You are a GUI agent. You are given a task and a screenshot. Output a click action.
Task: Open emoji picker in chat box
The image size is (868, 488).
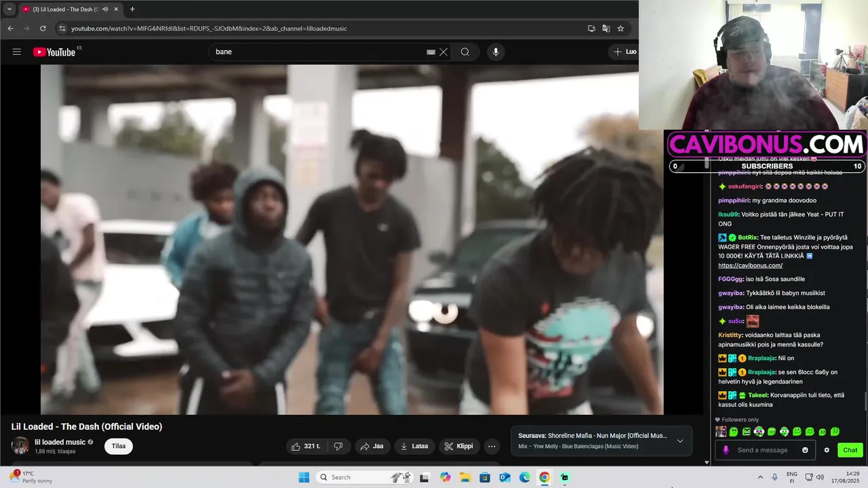[x=805, y=450]
